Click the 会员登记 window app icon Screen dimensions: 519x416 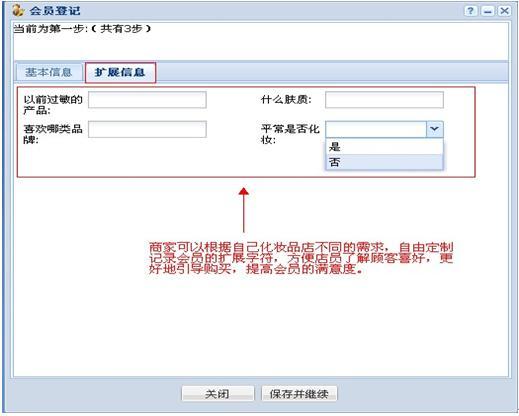click(18, 11)
